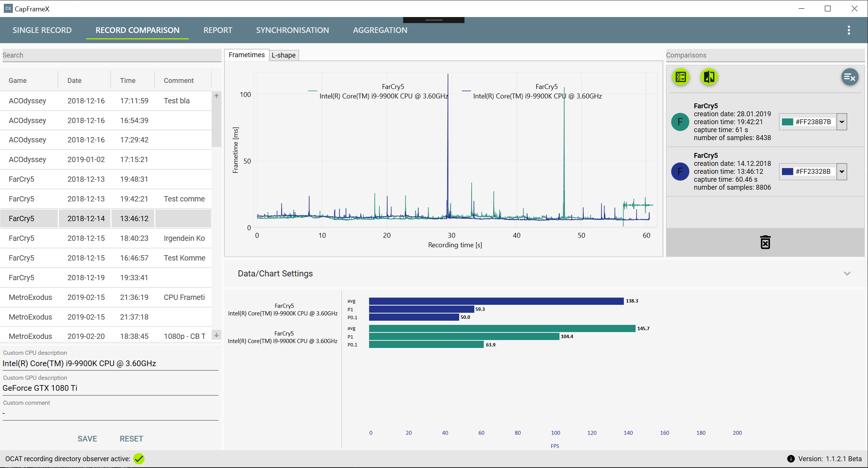Open the #FF238B7B color dropdown
This screenshot has width=868, height=468.
pos(842,122)
